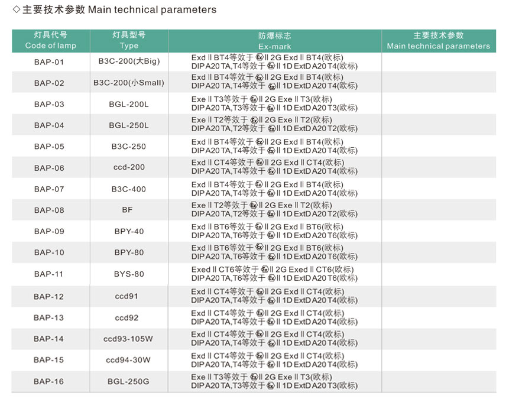Select the BYS-80 type cell
Image resolution: width=532 pixels, height=399 pixels.
(x=129, y=274)
